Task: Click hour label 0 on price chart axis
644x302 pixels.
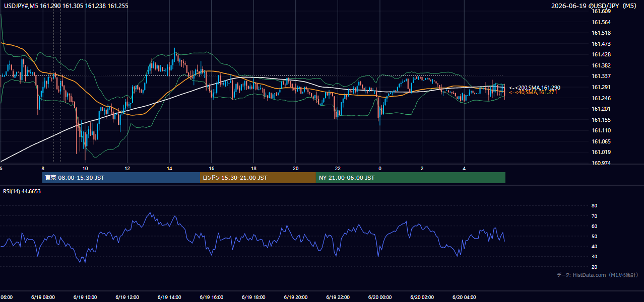Action: coord(380,169)
